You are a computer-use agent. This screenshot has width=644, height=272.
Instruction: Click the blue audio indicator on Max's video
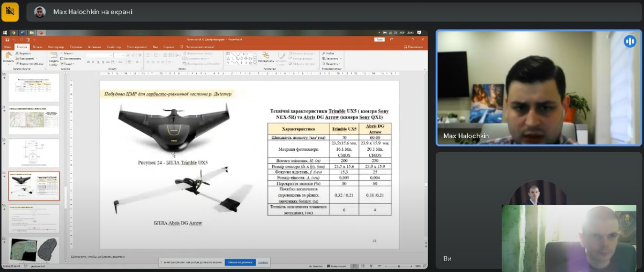630,42
